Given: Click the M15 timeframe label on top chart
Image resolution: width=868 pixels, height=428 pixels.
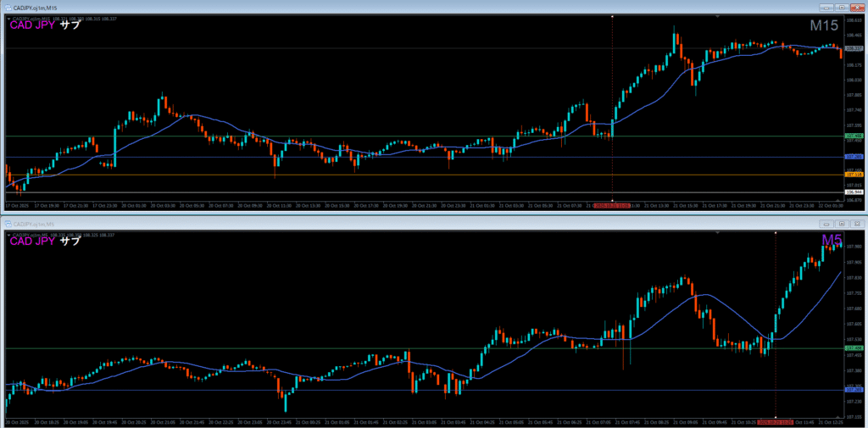Looking at the screenshot, I should (x=824, y=25).
